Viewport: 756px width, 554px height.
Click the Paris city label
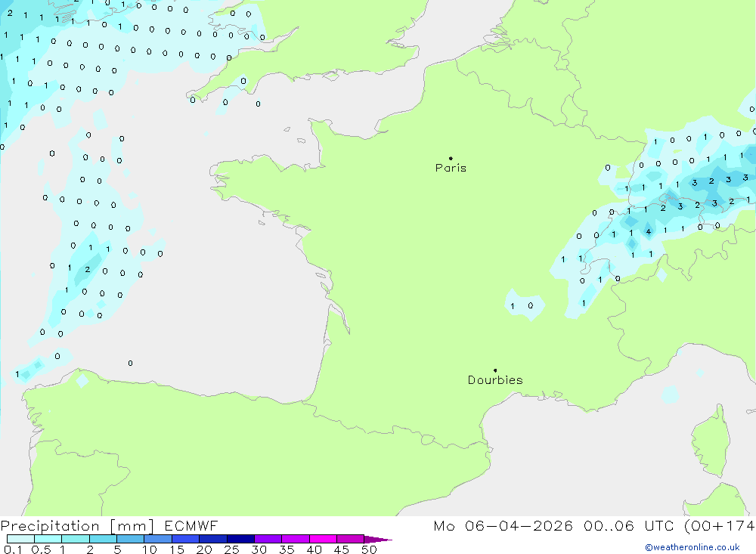(x=451, y=168)
